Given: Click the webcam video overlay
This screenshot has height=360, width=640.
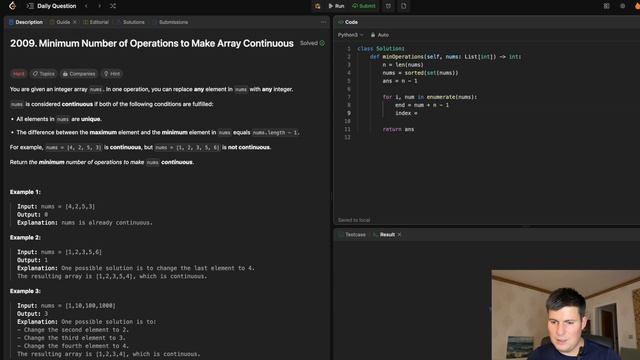Looking at the screenshot, I should [566, 315].
